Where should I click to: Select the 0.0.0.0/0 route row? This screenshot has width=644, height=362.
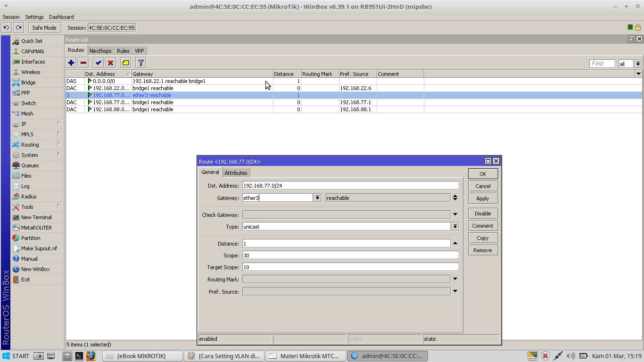(x=354, y=81)
